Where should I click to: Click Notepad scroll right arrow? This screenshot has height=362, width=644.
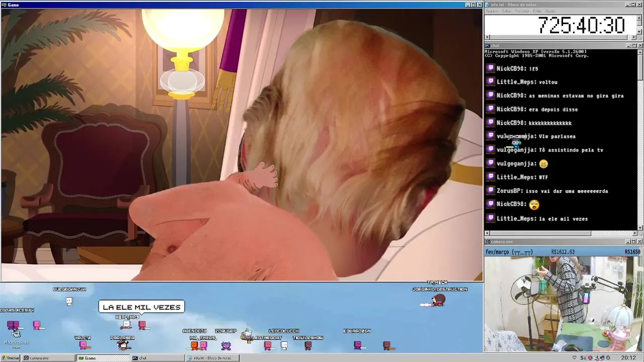coord(634,37)
